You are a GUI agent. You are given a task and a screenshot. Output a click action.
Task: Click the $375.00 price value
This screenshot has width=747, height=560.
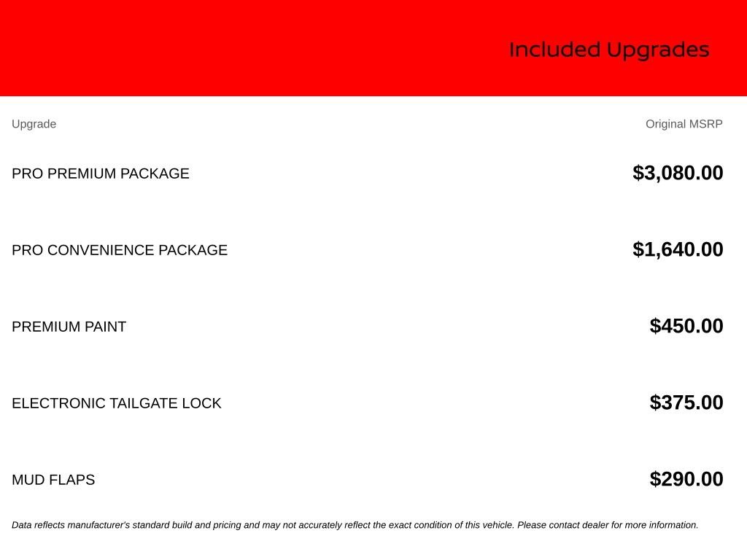(686, 402)
